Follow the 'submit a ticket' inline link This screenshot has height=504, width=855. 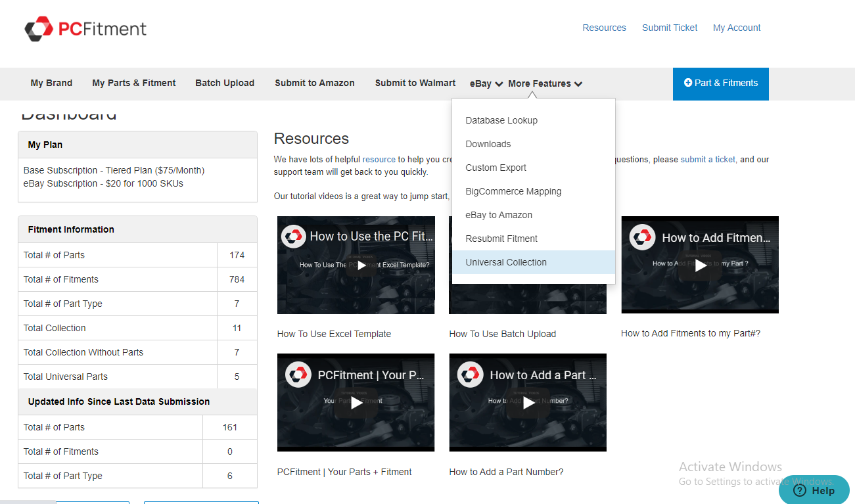(708, 160)
